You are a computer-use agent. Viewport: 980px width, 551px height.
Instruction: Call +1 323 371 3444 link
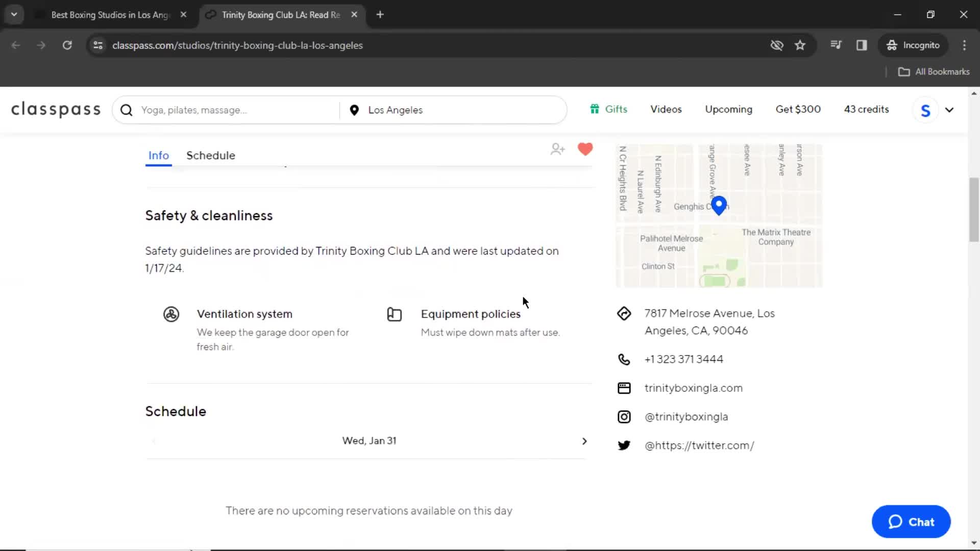point(683,359)
